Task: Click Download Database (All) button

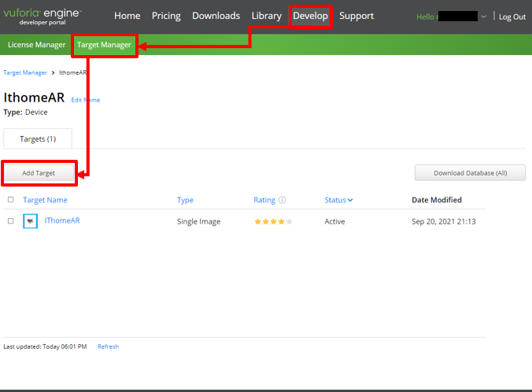Action: click(471, 173)
